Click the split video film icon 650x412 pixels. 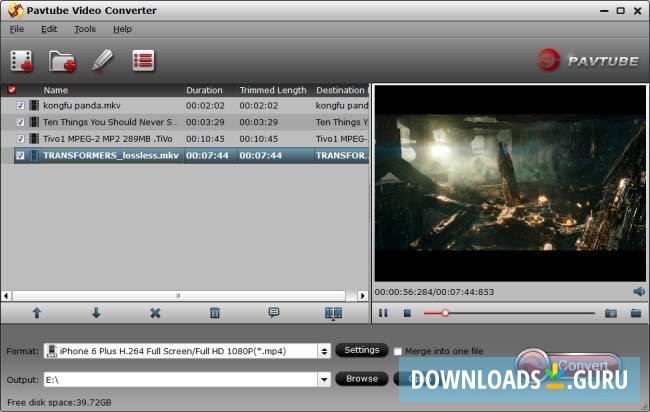pos(333,313)
